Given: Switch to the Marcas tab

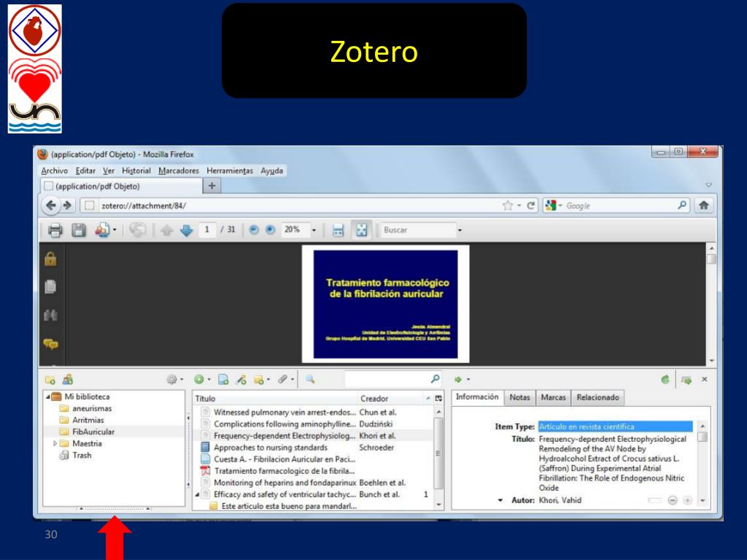Looking at the screenshot, I should [553, 397].
